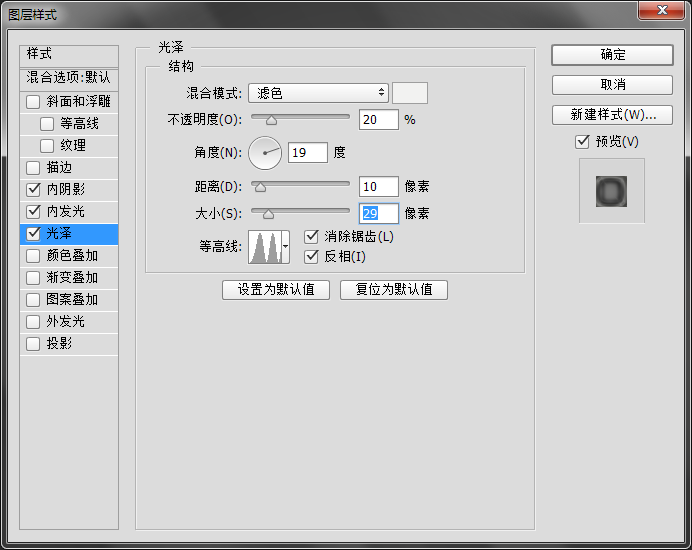Image resolution: width=692 pixels, height=550 pixels.
Task: Open the 等高线 contour picker arrow
Action: pyautogui.click(x=286, y=247)
